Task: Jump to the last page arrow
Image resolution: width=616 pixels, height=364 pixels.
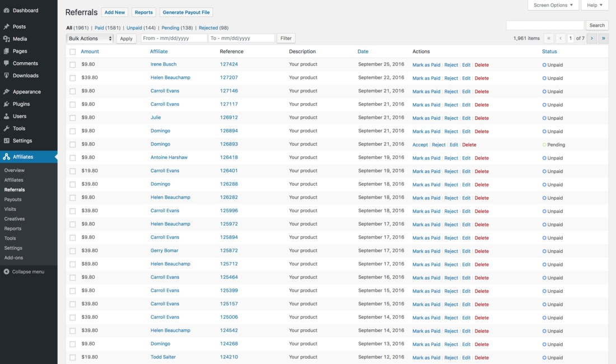Action: 604,38
